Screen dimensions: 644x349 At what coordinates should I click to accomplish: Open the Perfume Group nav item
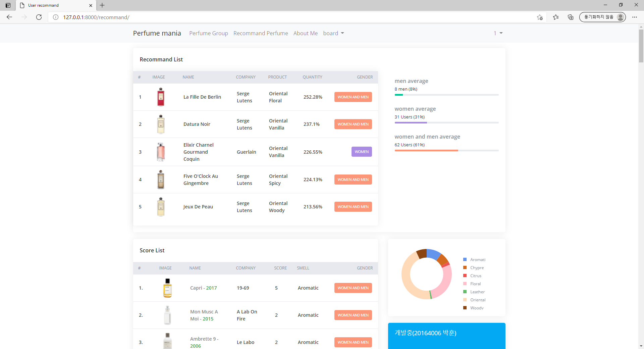pyautogui.click(x=208, y=33)
